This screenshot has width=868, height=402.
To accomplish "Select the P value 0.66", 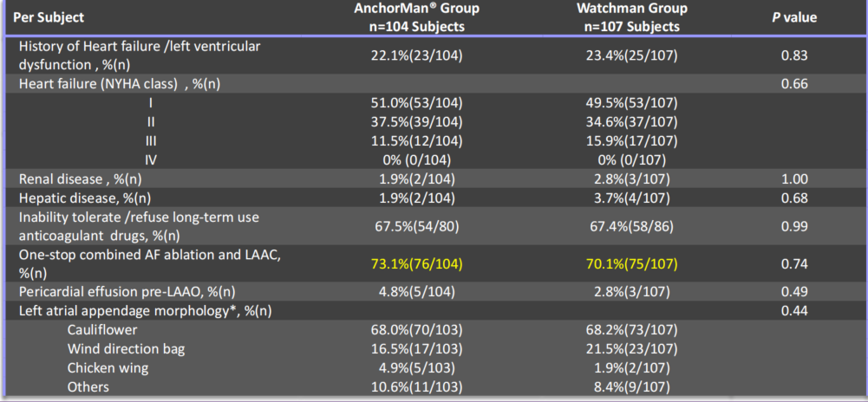I will 794,84.
